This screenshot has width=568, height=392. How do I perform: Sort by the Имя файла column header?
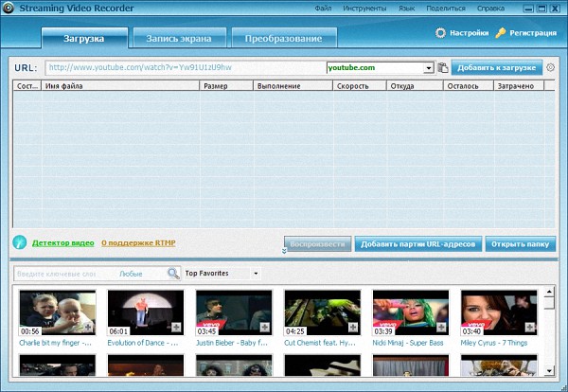[x=120, y=86]
